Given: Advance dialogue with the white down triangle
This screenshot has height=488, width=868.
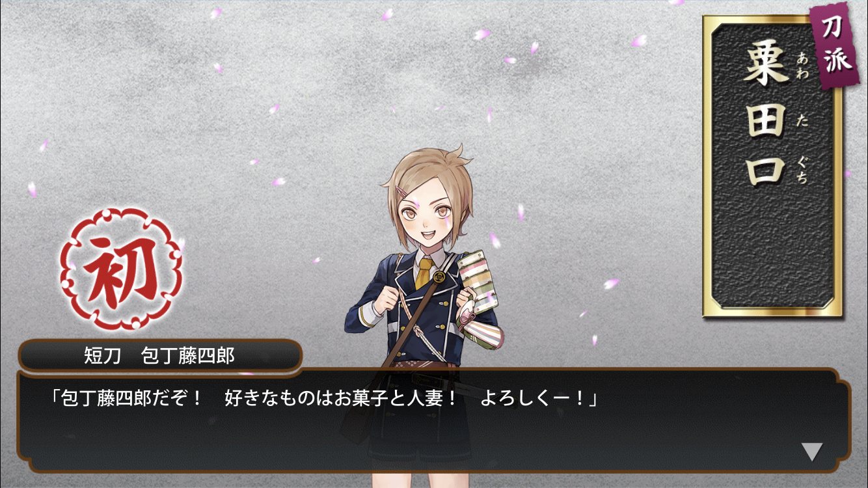Looking at the screenshot, I should pyautogui.click(x=811, y=452).
